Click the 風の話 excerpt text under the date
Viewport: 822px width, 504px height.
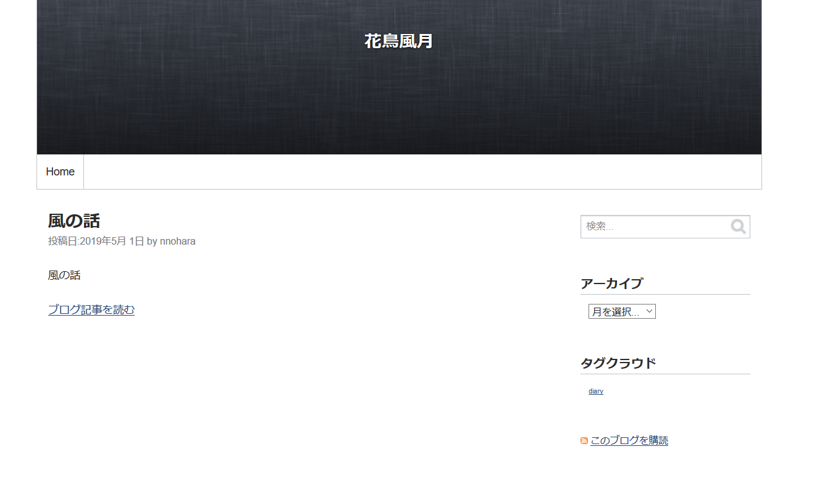[x=64, y=275]
